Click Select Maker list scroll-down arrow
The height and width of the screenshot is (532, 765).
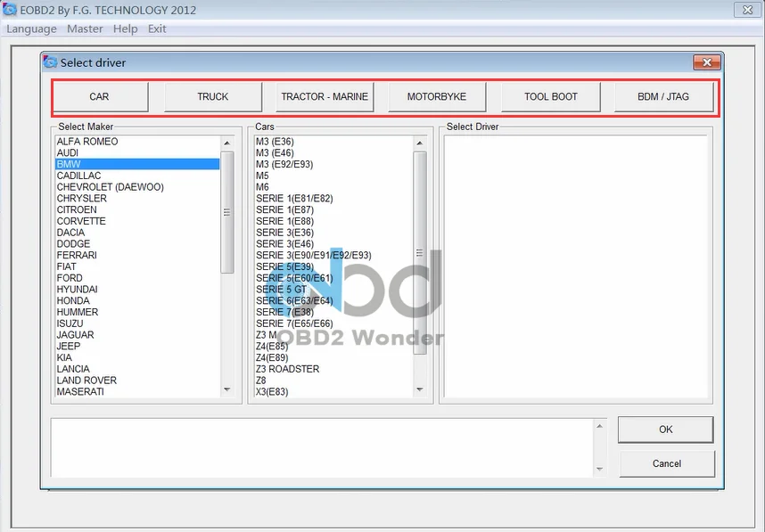tap(226, 389)
